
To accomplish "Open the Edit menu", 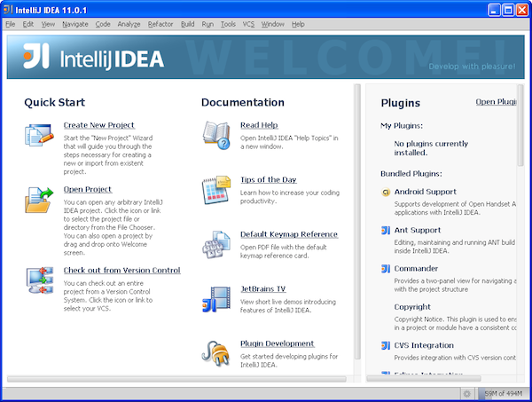I will pos(28,24).
